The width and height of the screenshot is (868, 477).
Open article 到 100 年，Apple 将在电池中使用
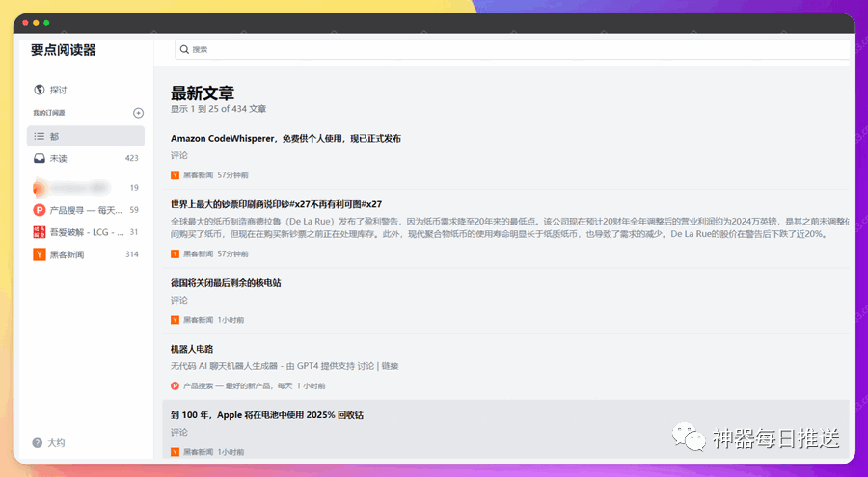pos(267,415)
